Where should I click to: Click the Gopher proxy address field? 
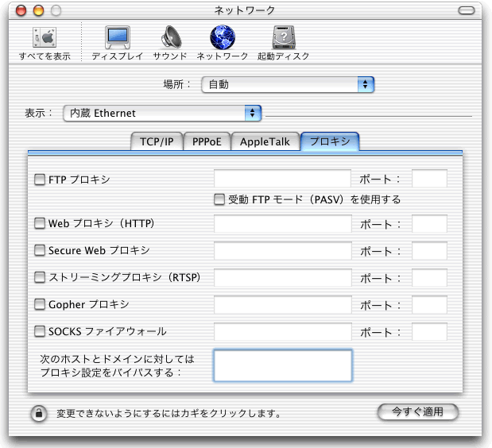click(x=282, y=305)
